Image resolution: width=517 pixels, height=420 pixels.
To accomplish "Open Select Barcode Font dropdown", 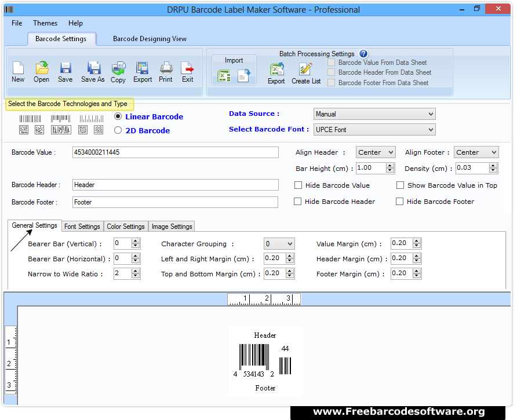I will tap(374, 130).
